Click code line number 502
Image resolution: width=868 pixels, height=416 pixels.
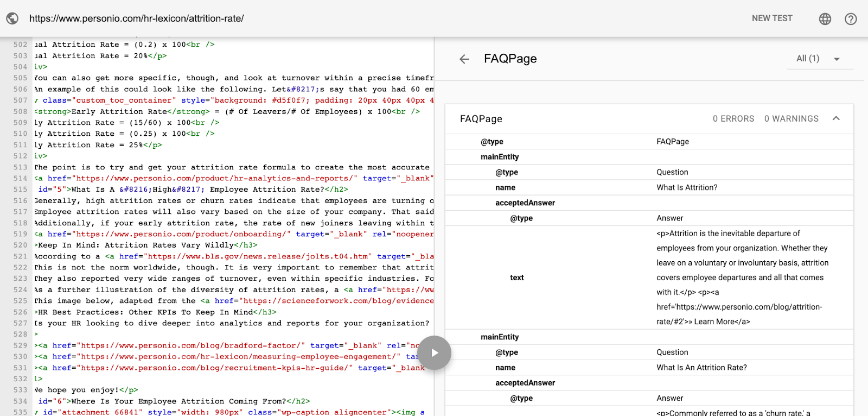[20, 45]
